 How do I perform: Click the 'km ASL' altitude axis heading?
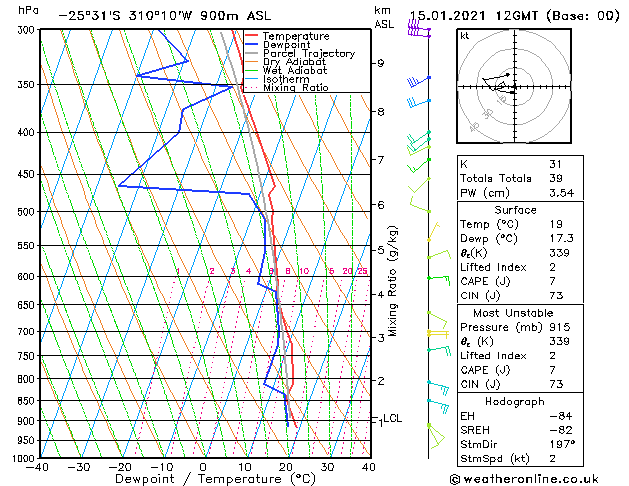tap(384, 17)
